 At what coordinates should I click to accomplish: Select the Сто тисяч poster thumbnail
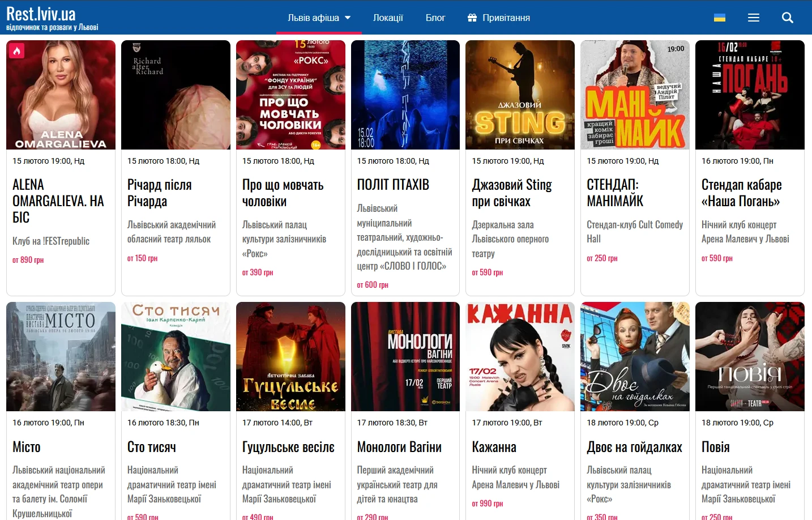tap(176, 356)
